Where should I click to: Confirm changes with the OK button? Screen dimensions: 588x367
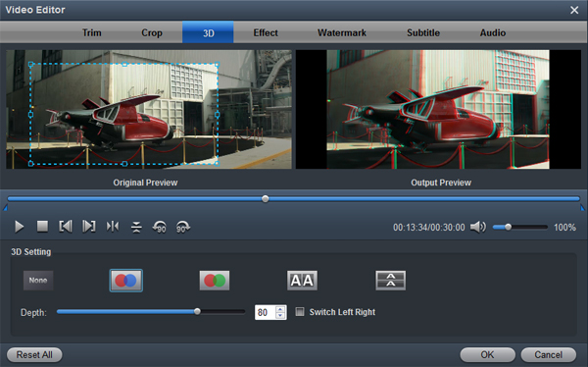[x=487, y=354]
